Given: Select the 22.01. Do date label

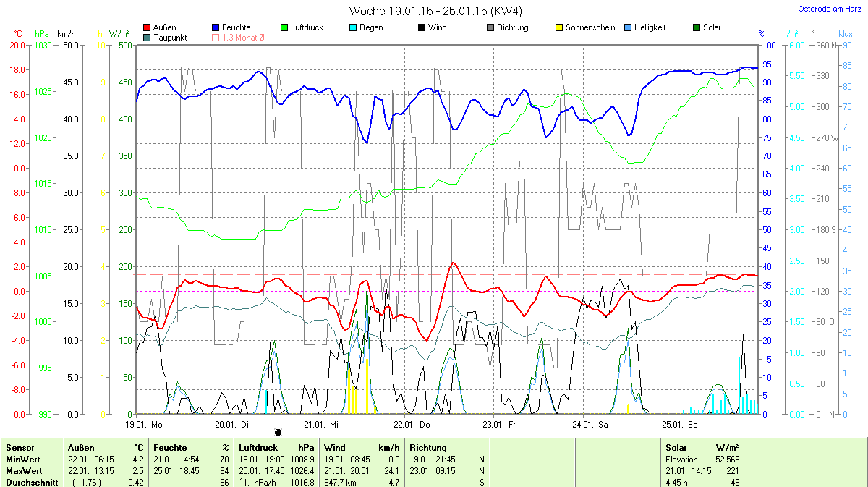Looking at the screenshot, I should coord(412,425).
